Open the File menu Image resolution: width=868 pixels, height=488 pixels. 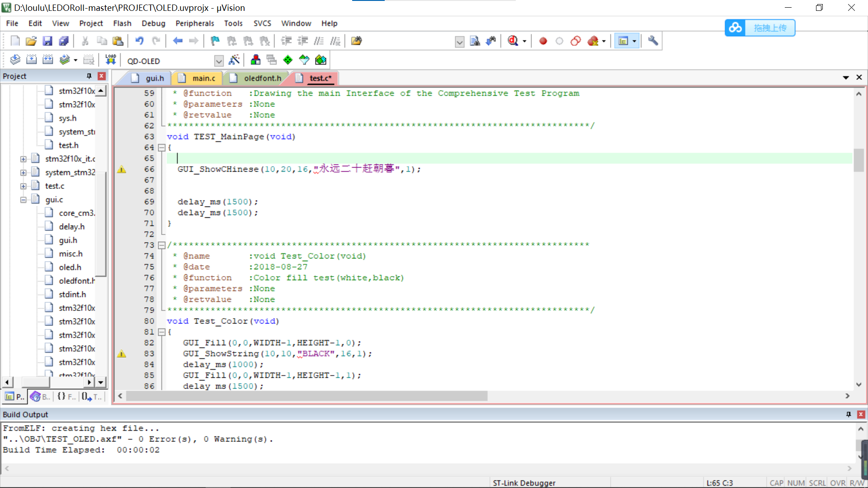(x=12, y=23)
